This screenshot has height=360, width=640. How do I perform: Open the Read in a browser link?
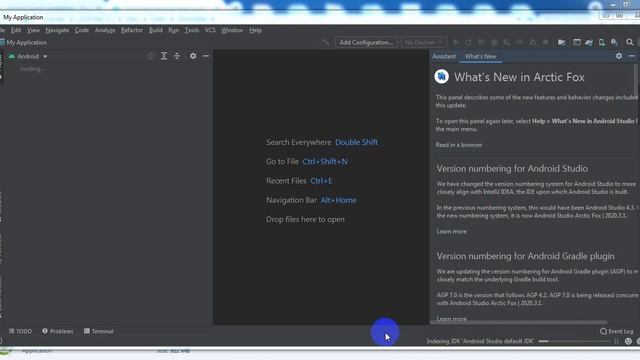pyautogui.click(x=459, y=145)
